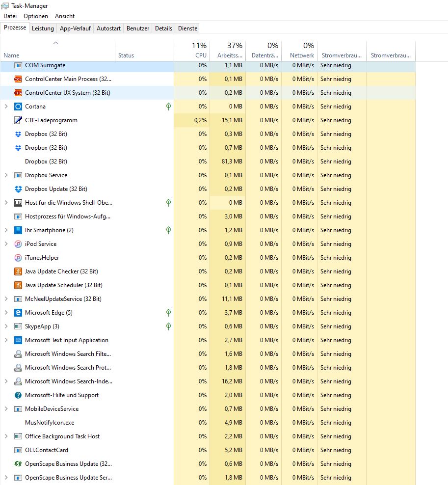Screen dimensions: 448x485
Task: Click the McNeelUpdateService icon
Action: tap(18, 299)
